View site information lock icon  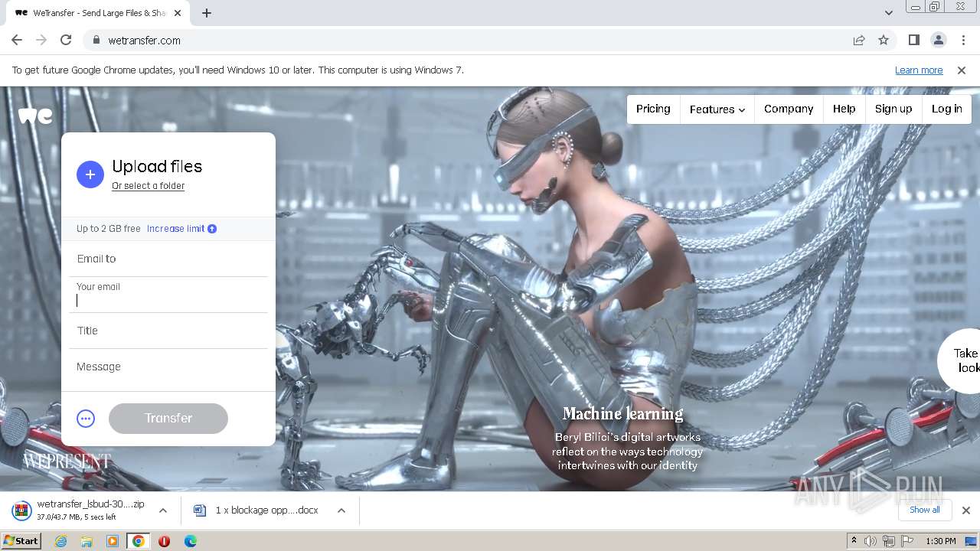(96, 40)
